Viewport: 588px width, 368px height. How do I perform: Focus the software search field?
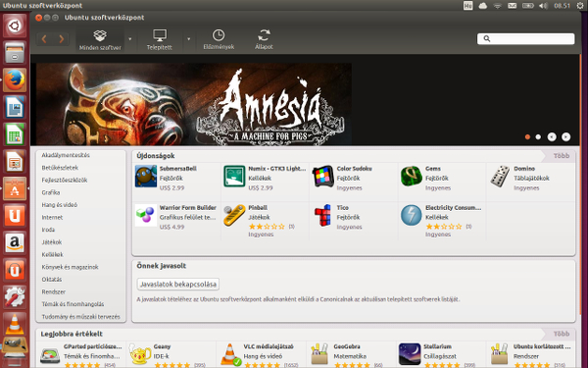tap(525, 38)
